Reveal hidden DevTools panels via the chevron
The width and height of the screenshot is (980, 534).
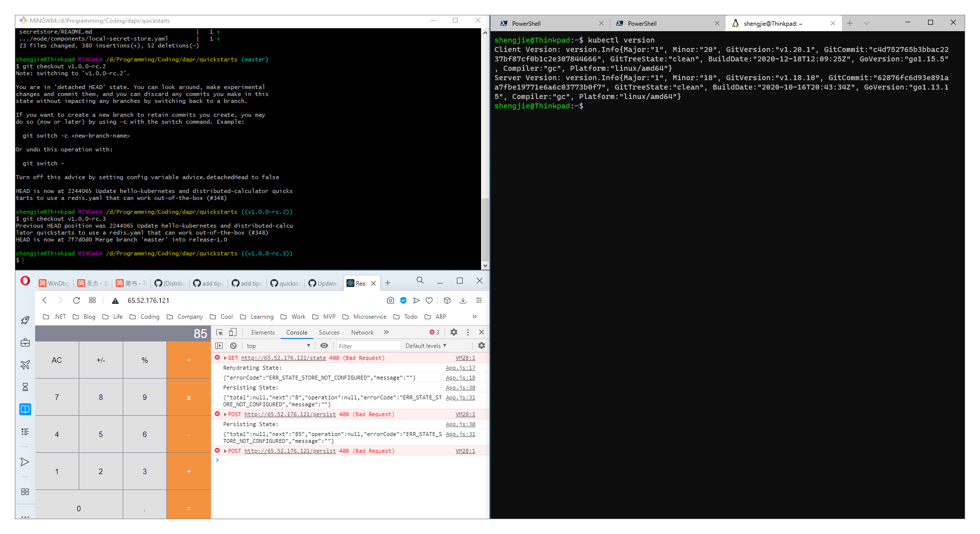pos(386,332)
